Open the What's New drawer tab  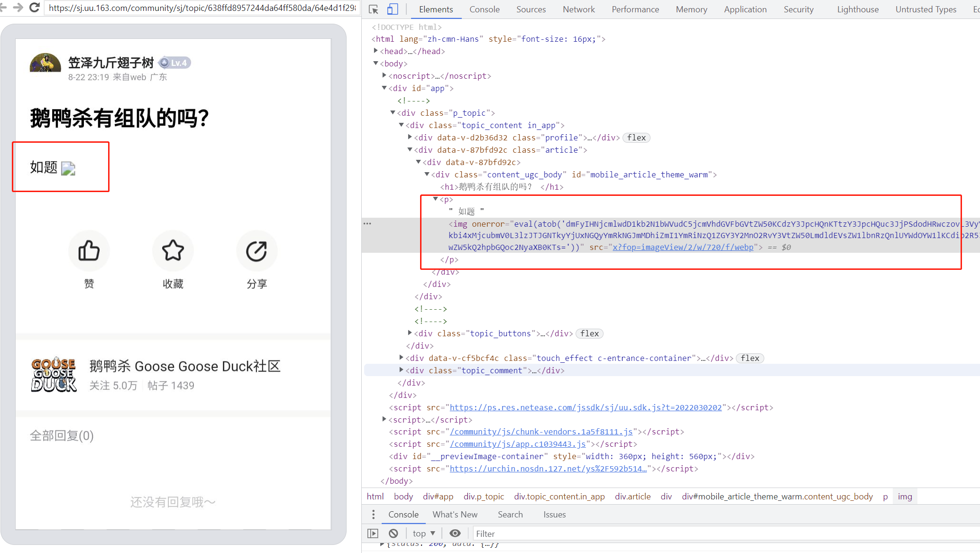coord(455,515)
